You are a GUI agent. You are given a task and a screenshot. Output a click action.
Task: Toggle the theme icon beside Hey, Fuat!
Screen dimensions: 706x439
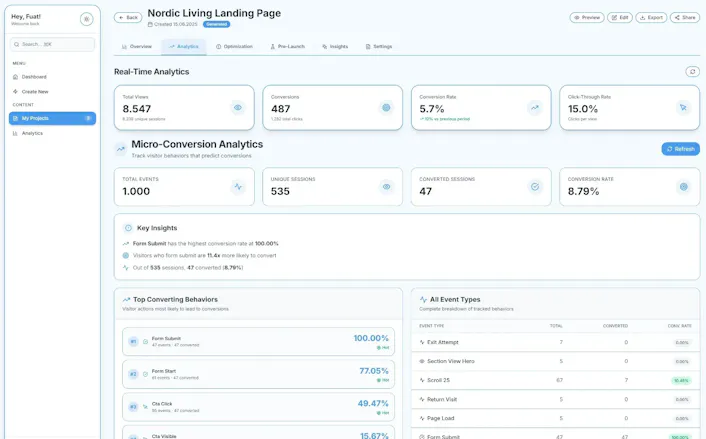pyautogui.click(x=86, y=19)
